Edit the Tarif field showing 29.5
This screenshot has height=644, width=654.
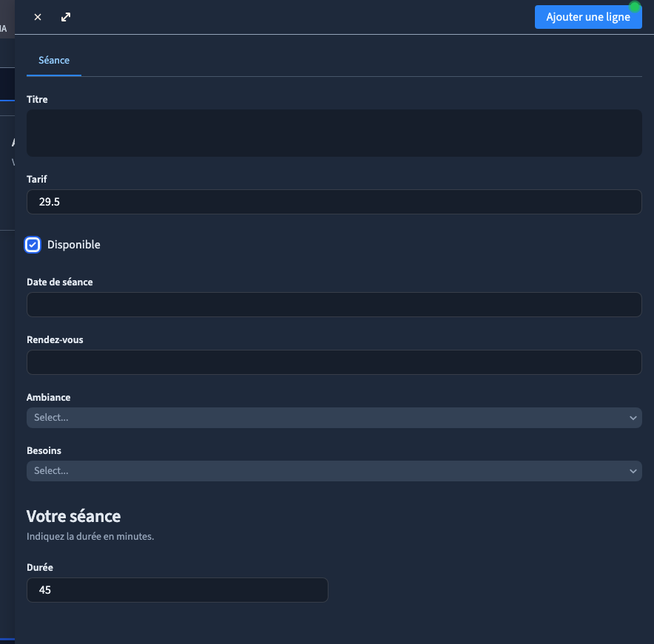click(x=334, y=202)
